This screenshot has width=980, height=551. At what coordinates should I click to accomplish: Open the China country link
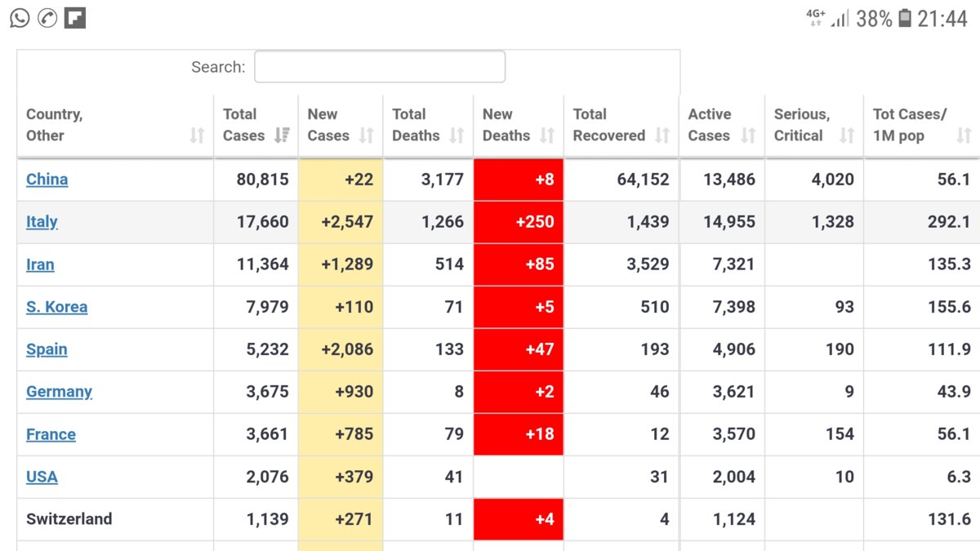coord(47,180)
